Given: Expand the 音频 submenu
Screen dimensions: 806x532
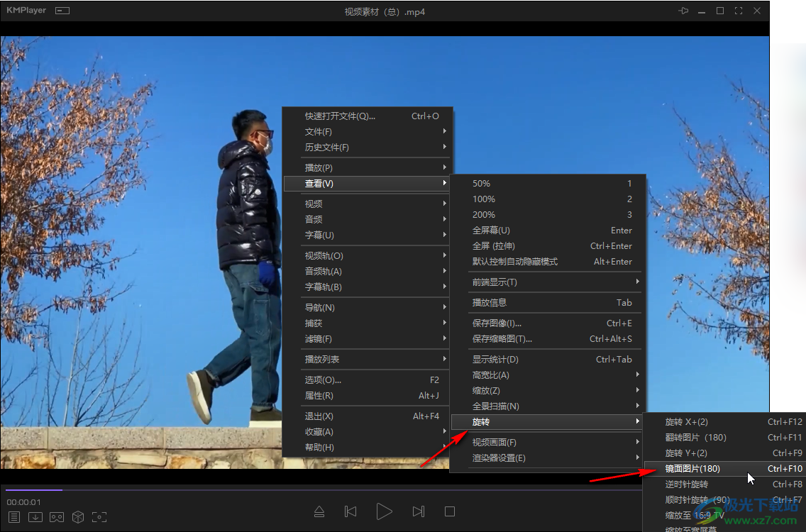Looking at the screenshot, I should 367,219.
